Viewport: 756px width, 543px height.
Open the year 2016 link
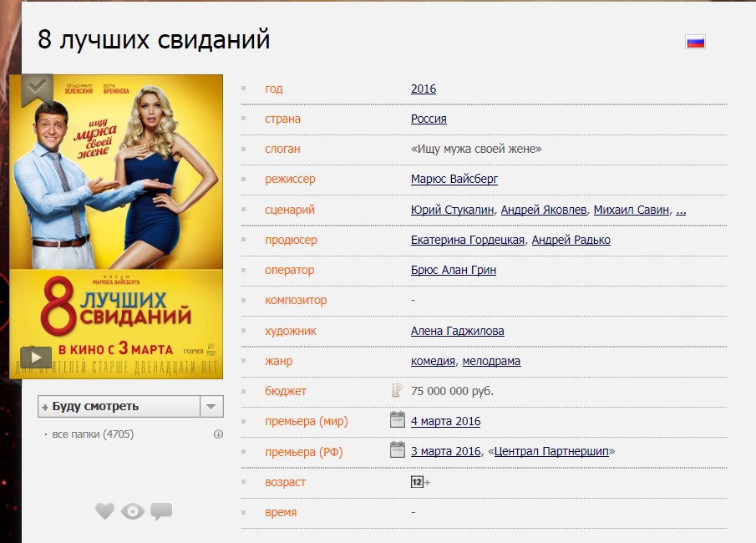[423, 89]
